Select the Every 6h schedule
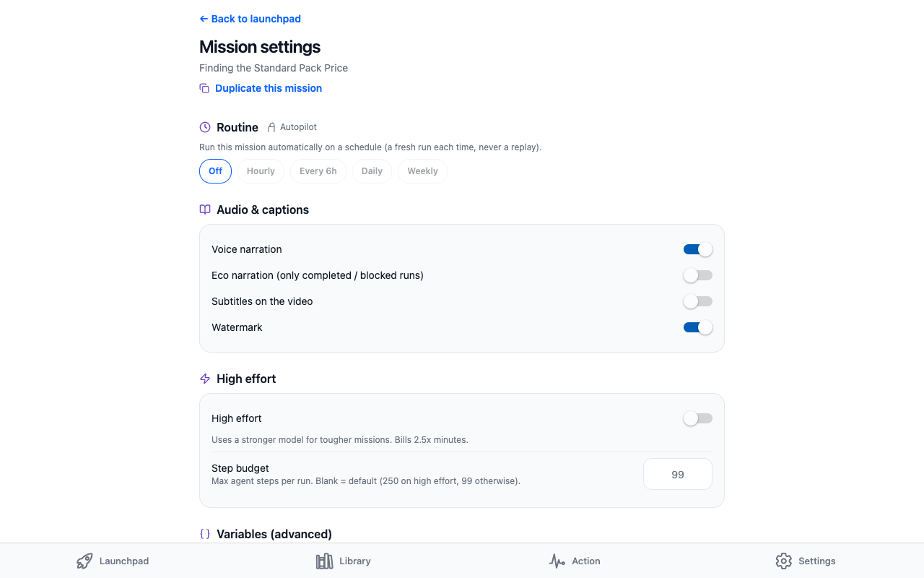Viewport: 924px width, 578px height. [318, 171]
